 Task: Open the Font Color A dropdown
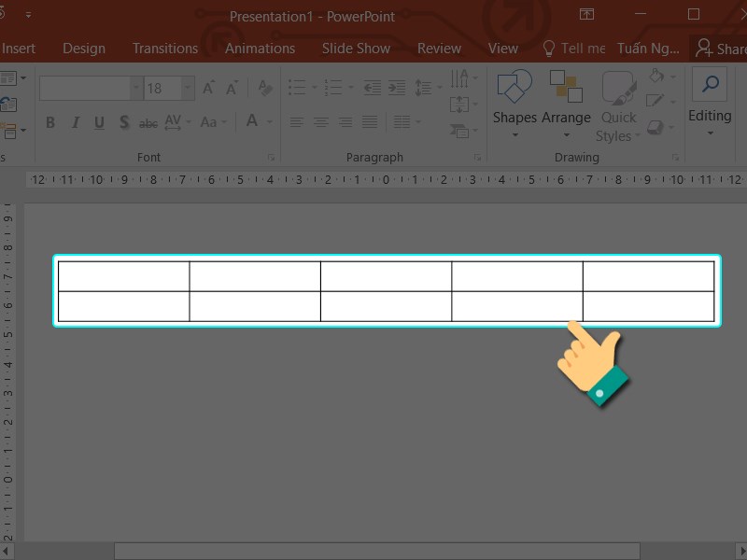(271, 122)
